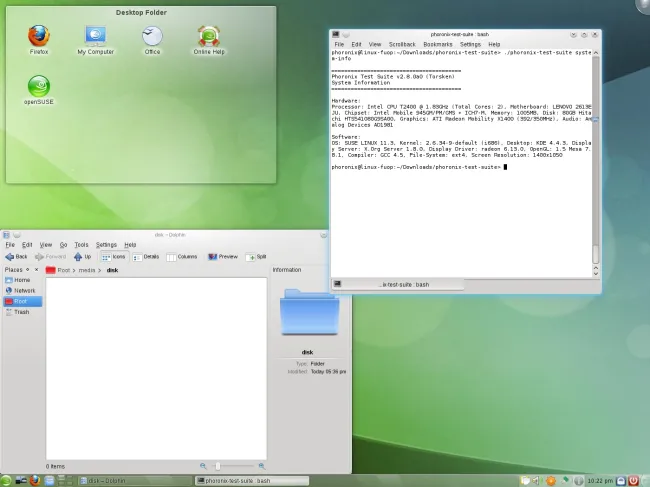The height and width of the screenshot is (487, 650).
Task: Expand the arrow after Root in breadcrumb
Action: point(74,270)
